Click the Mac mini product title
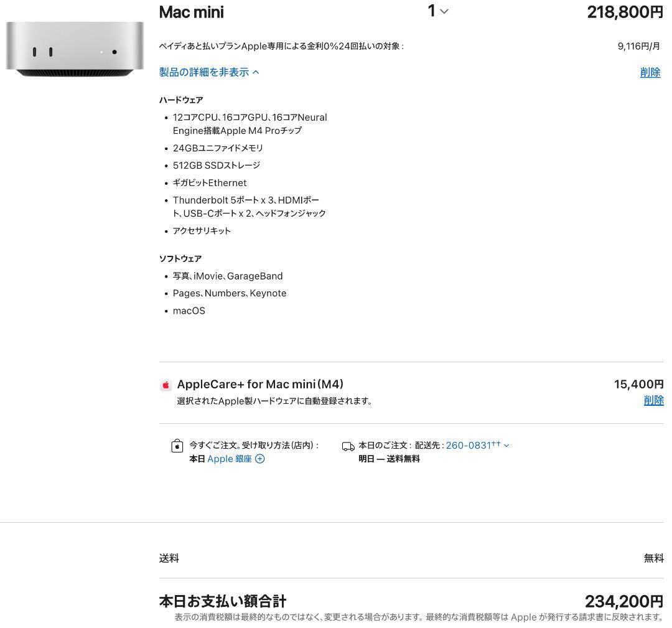 [x=191, y=11]
